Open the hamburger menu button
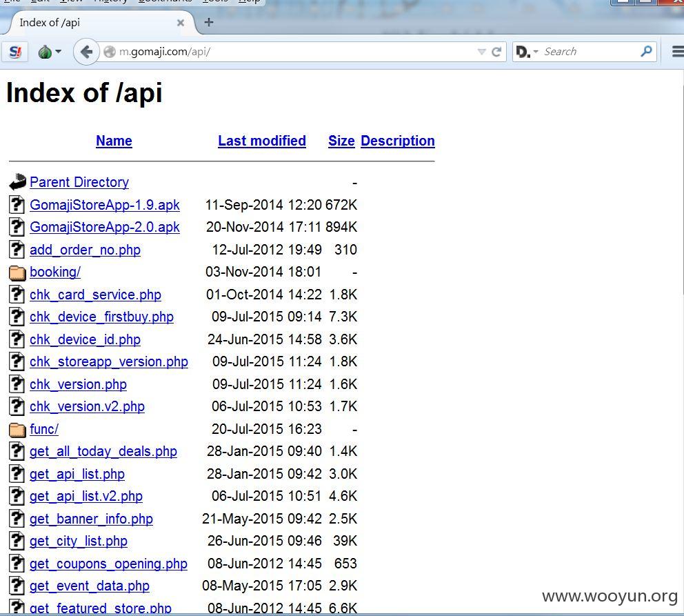 coord(678,52)
